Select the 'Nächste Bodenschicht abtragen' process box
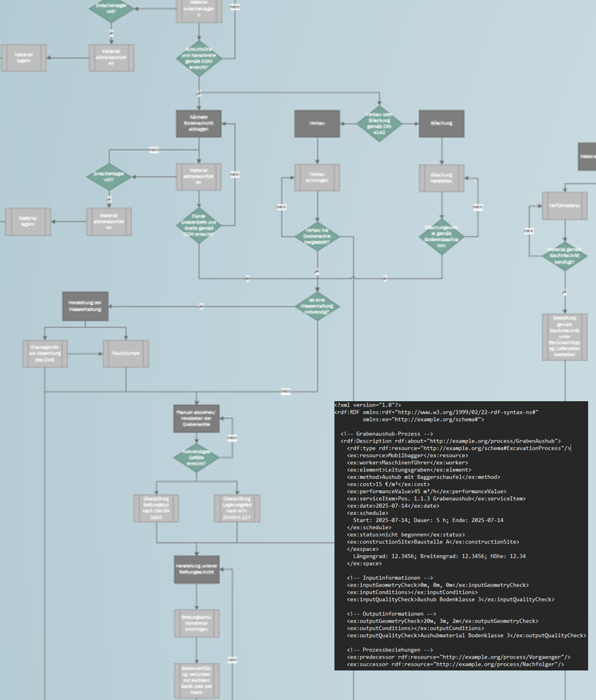The height and width of the screenshot is (700, 596). point(198,123)
